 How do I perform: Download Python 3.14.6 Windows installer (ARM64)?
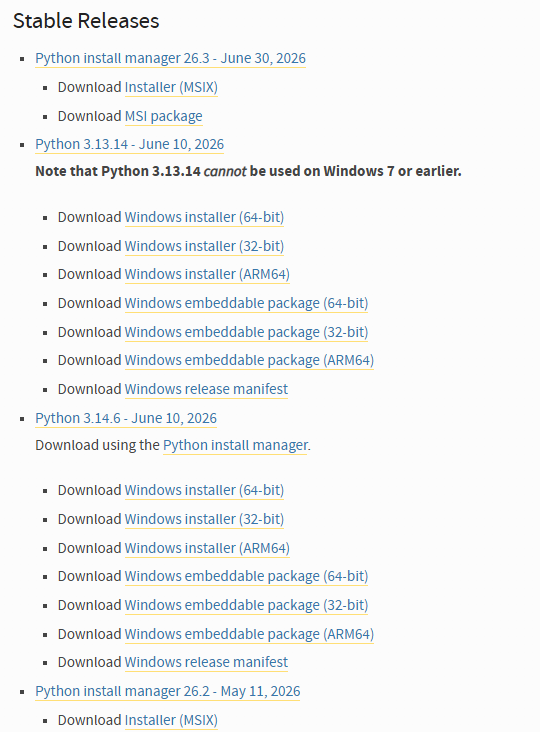click(207, 548)
